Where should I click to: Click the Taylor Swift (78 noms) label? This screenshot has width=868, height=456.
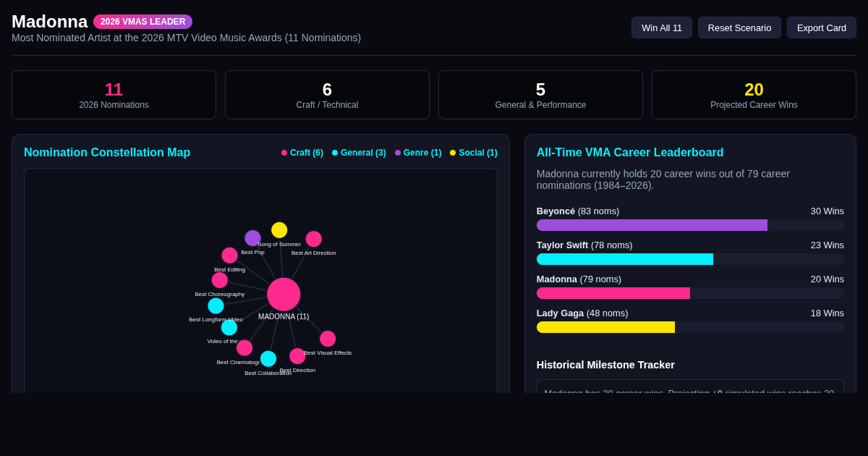584,245
